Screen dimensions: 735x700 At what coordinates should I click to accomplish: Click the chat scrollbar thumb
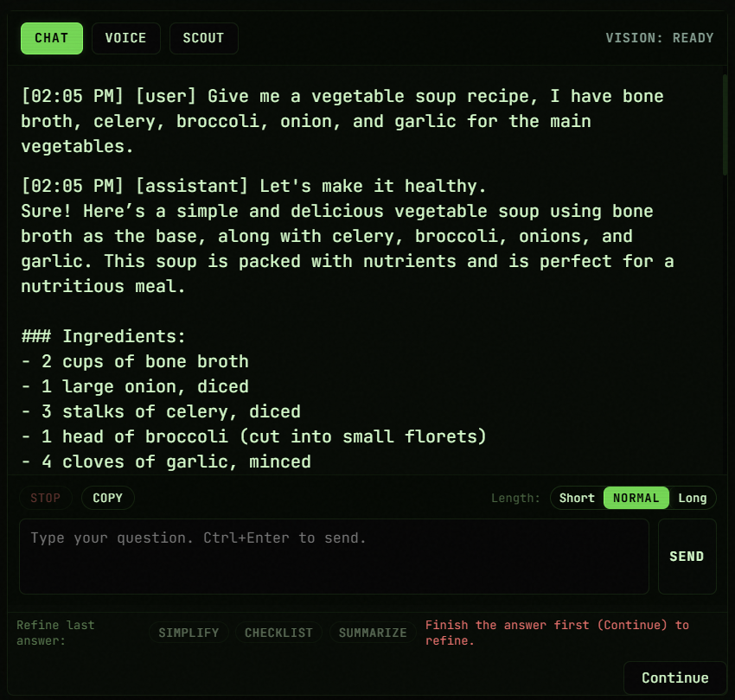[725, 124]
